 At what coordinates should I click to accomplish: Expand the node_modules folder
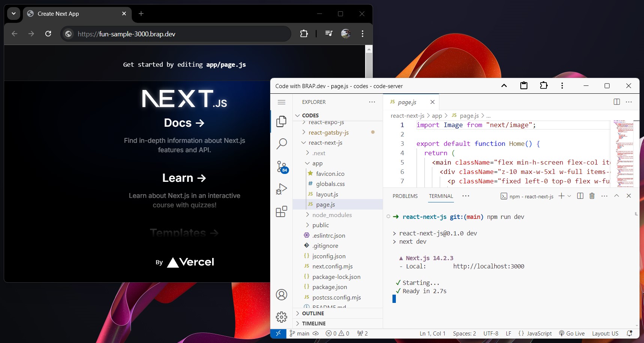332,215
